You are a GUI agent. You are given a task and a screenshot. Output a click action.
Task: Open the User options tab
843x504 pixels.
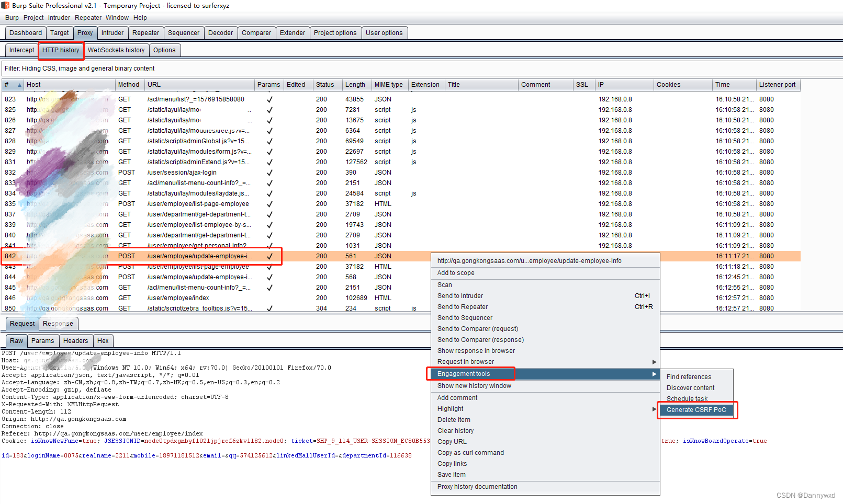click(385, 33)
